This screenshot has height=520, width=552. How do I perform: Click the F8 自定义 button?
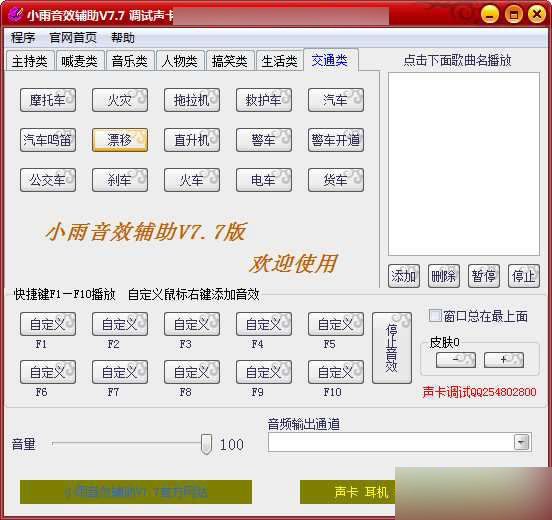(192, 372)
